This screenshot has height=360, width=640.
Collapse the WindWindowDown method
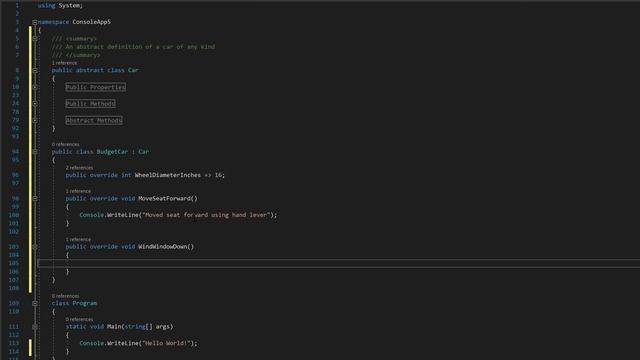[x=35, y=247]
